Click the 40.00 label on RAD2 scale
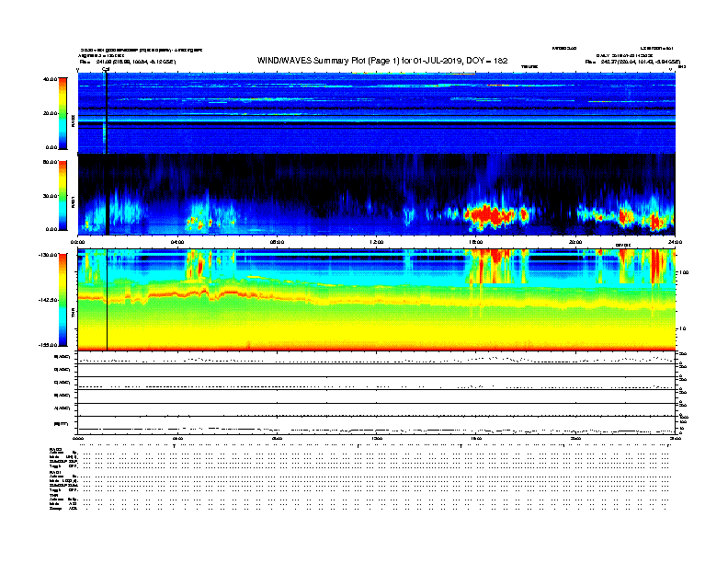 point(50,79)
